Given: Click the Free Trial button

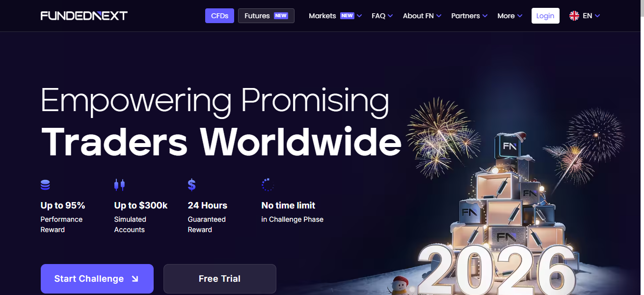Looking at the screenshot, I should pos(220,279).
